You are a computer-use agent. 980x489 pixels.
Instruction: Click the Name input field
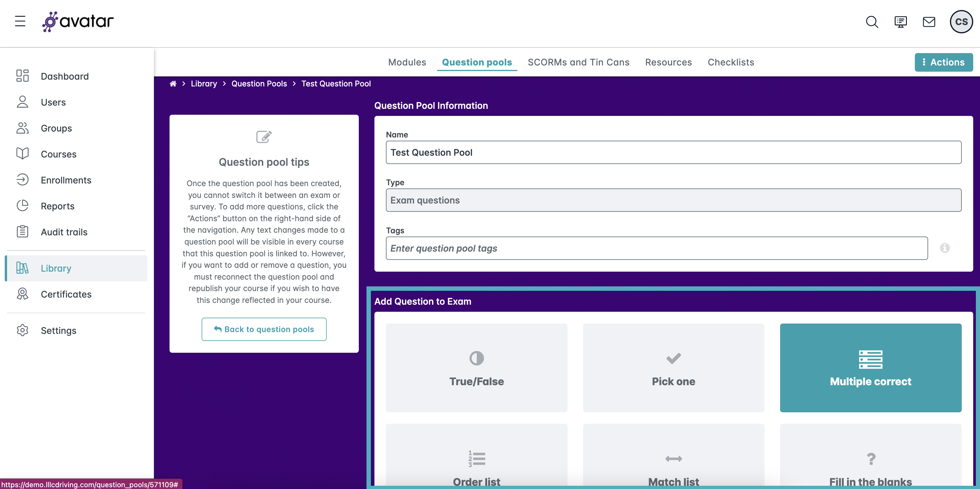point(673,152)
